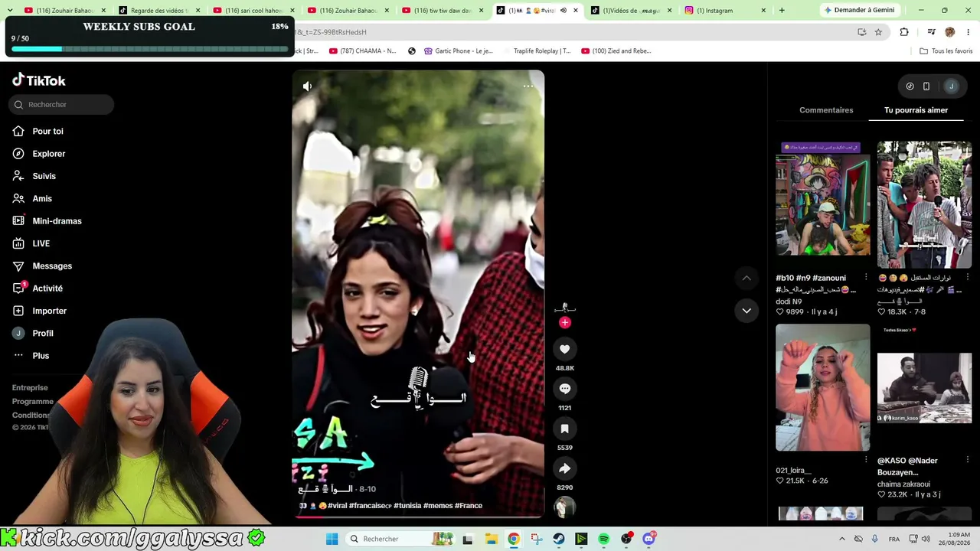Open Steam from the taskbar

(559, 539)
